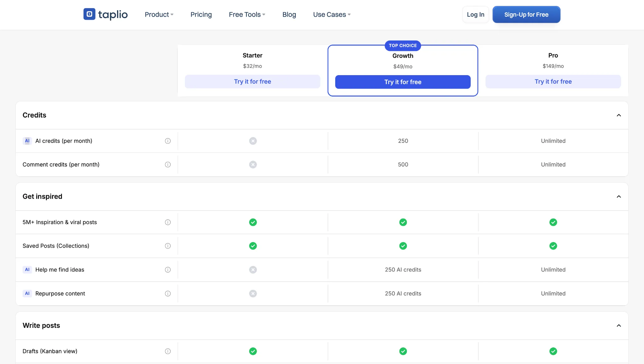The image size is (644, 364).
Task: Try the Pro plan for free
Action: [553, 81]
